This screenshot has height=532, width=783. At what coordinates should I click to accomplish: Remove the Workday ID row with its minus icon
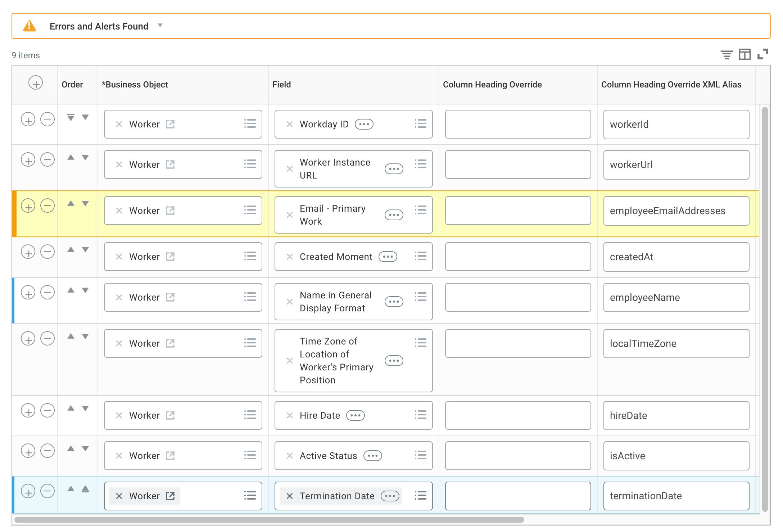[47, 119]
